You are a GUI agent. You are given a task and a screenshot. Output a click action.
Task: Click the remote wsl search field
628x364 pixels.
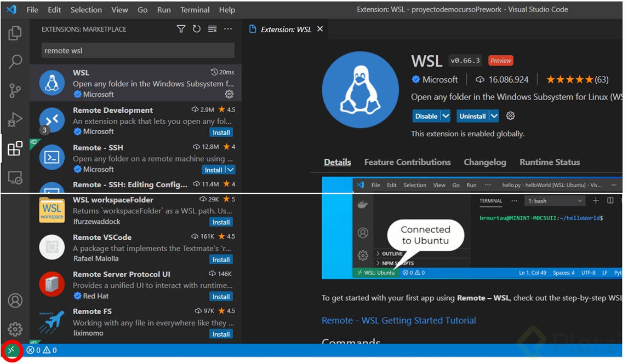tap(138, 50)
